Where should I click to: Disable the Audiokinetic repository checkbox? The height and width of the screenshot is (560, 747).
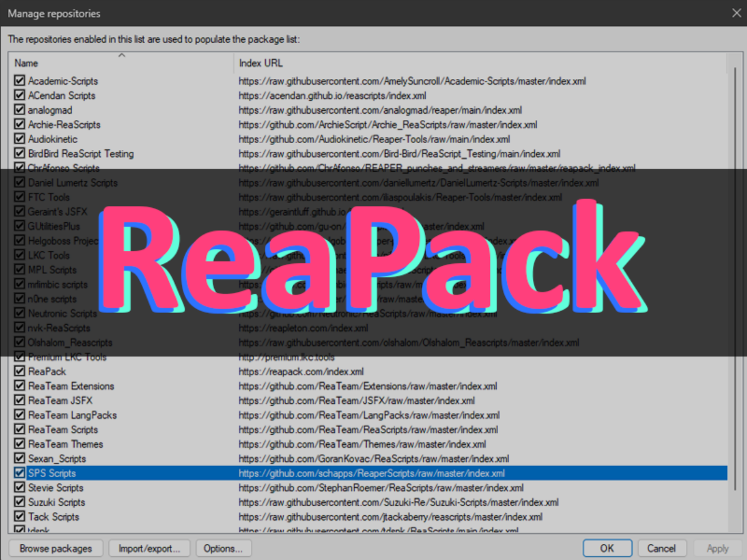(20, 139)
